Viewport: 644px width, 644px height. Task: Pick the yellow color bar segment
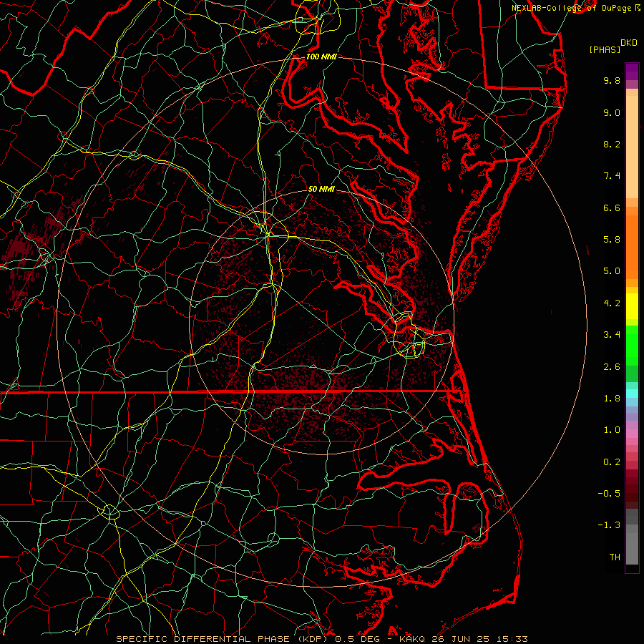click(x=632, y=306)
